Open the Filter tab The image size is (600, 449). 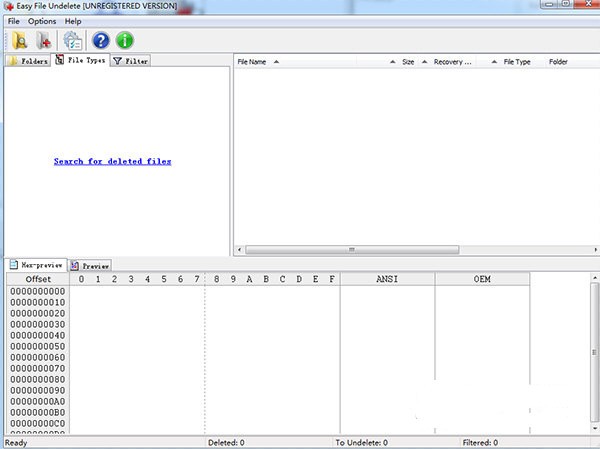click(x=131, y=61)
